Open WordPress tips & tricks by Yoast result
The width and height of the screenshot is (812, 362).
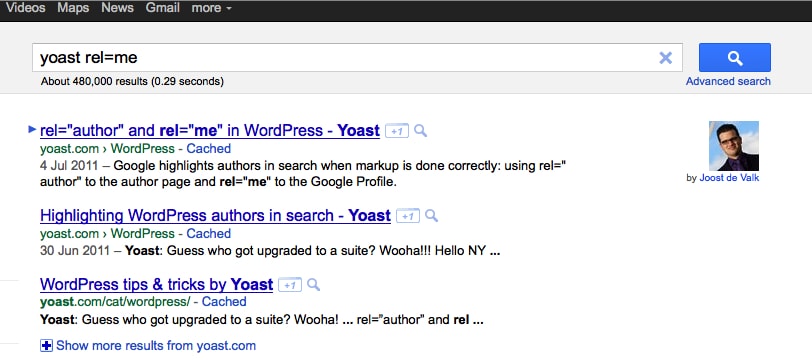click(x=156, y=284)
